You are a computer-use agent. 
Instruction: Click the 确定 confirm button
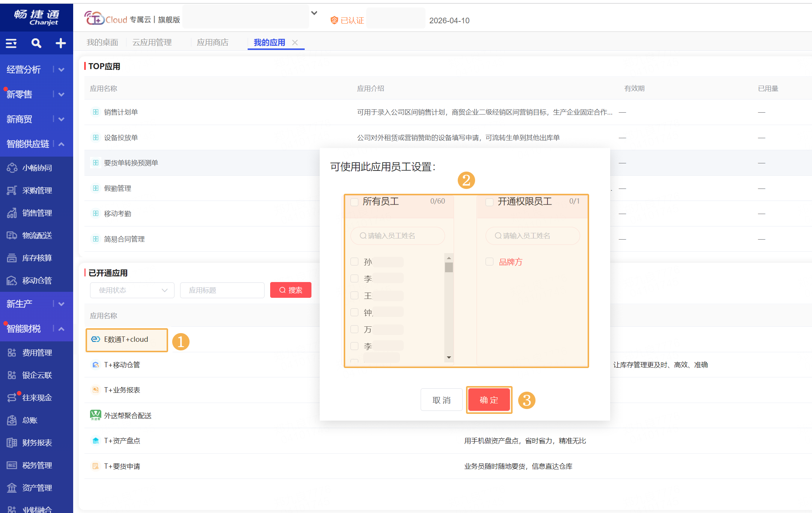click(489, 400)
